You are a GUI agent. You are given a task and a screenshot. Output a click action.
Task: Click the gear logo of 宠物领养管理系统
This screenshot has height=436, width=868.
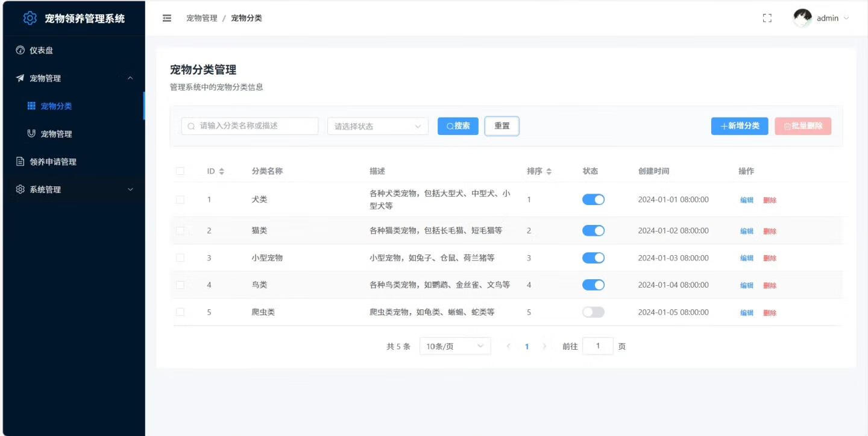click(29, 17)
